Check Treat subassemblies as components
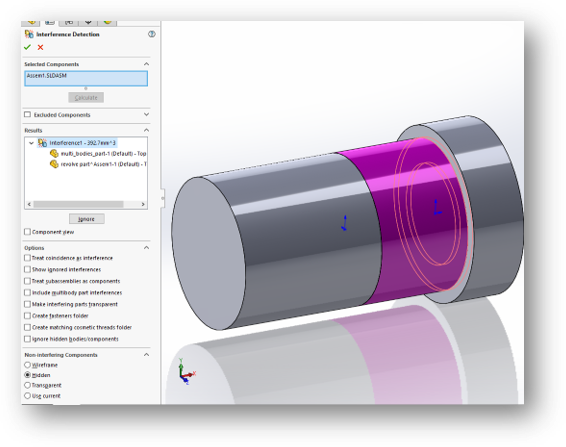Image resolution: width=566 pixels, height=447 pixels. [x=27, y=281]
